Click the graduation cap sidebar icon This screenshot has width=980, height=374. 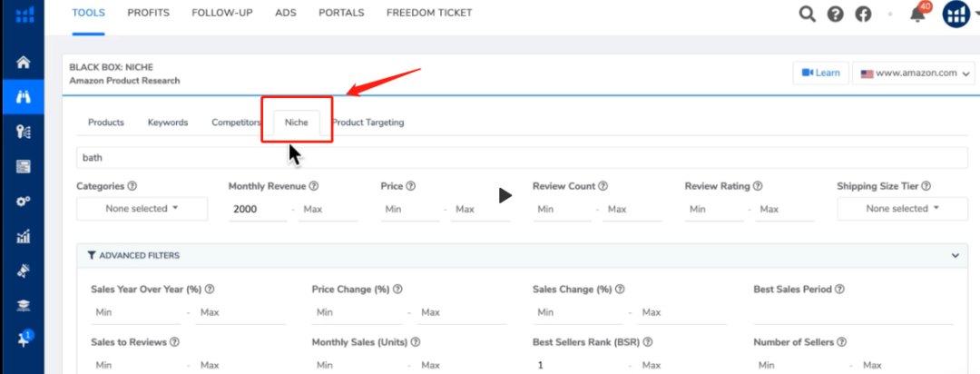24,305
